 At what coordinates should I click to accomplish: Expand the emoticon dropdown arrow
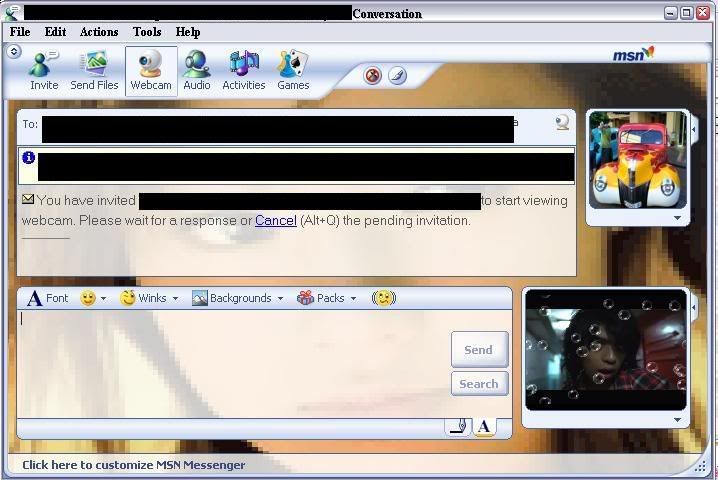click(x=103, y=299)
